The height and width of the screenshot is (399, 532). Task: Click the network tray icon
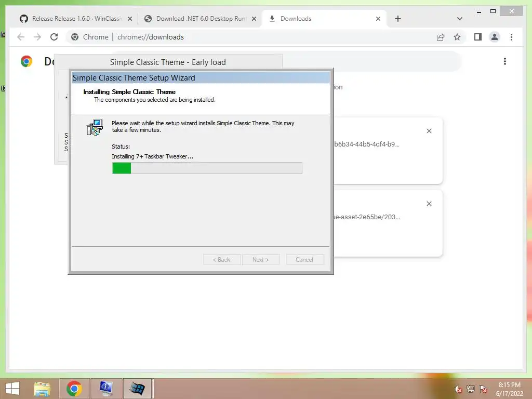[471, 389]
